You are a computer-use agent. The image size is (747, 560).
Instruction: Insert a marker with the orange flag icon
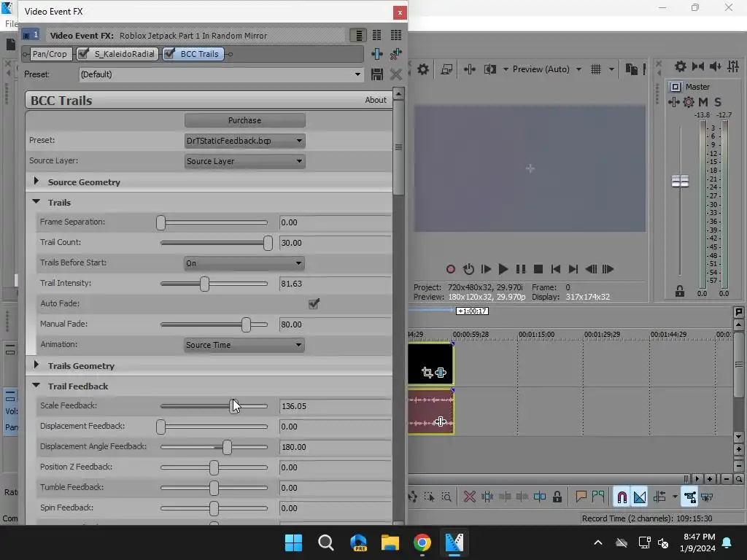tap(581, 497)
